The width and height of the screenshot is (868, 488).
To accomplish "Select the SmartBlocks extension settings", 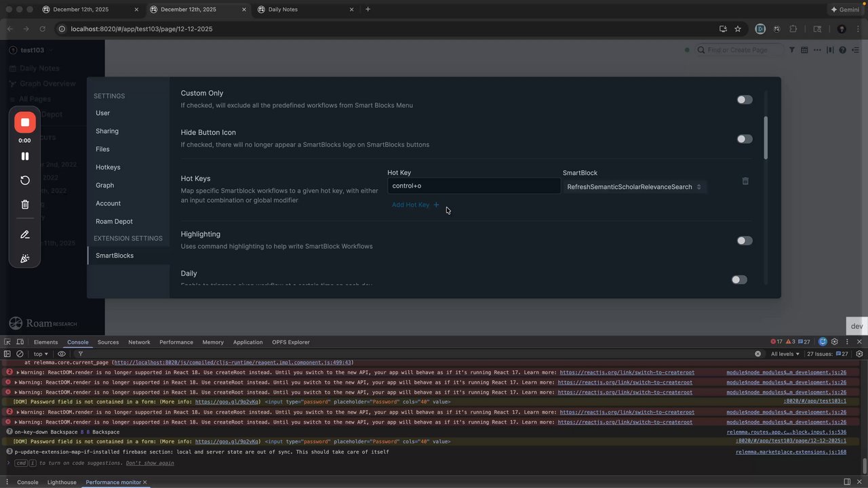I will pos(115,256).
